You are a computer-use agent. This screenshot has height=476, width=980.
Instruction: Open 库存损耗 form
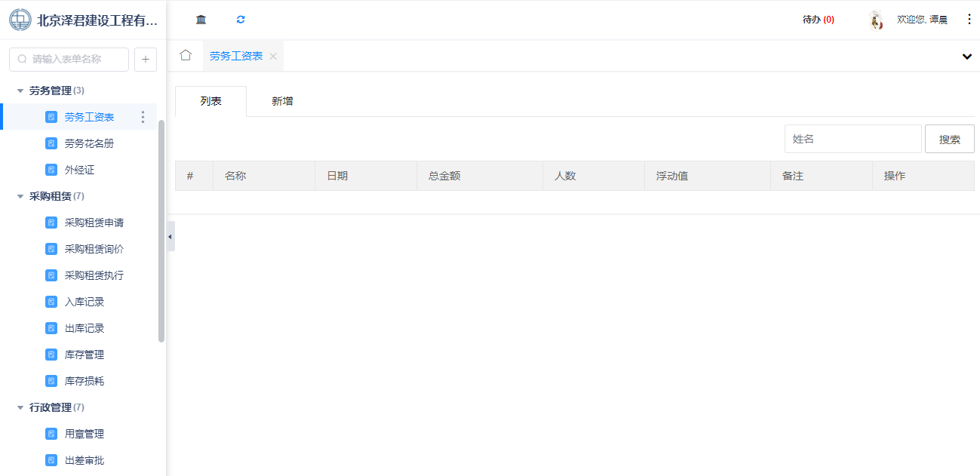point(84,381)
